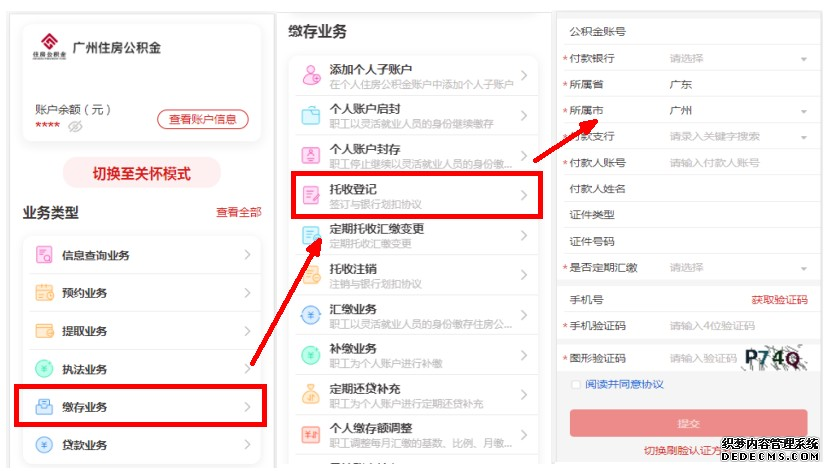Click 切换至关怀模式 mode switch button
This screenshot has width=830, height=471.
pyautogui.click(x=141, y=173)
